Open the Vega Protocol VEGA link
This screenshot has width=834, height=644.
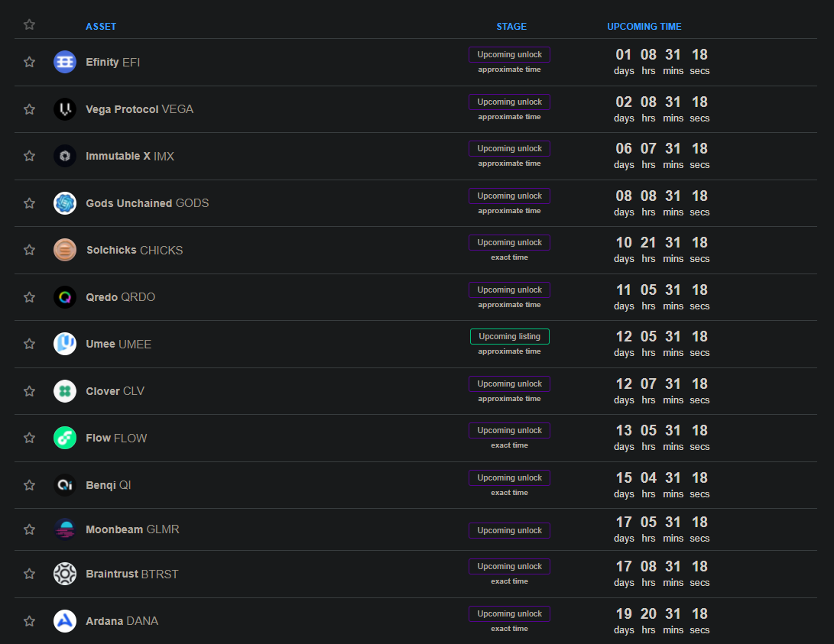coord(139,109)
